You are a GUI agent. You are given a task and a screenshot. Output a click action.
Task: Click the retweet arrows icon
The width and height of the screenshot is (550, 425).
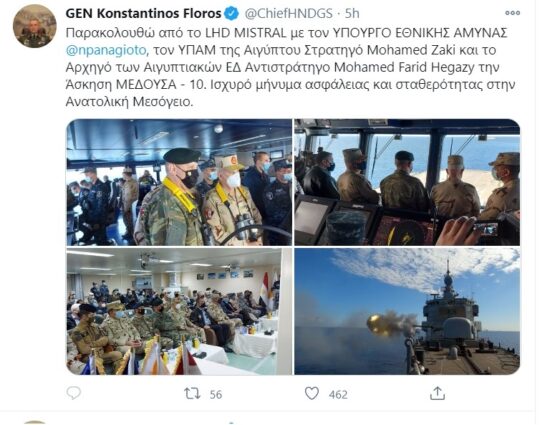point(192,393)
